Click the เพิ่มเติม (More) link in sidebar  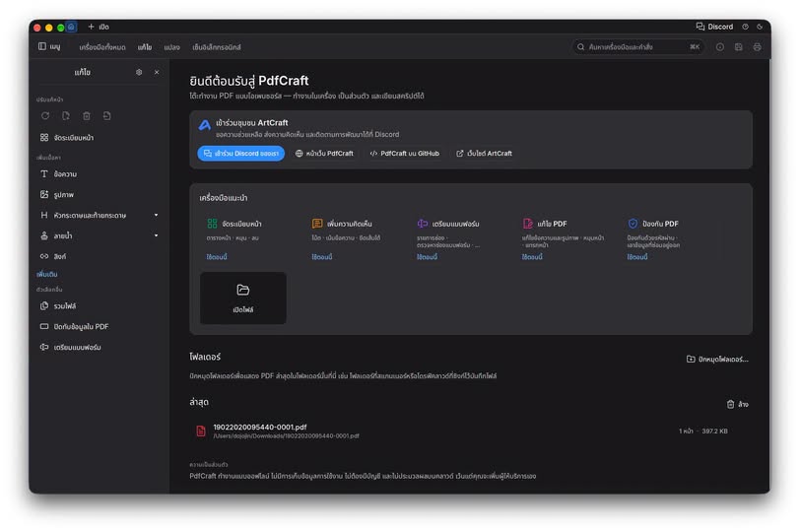(x=47, y=275)
